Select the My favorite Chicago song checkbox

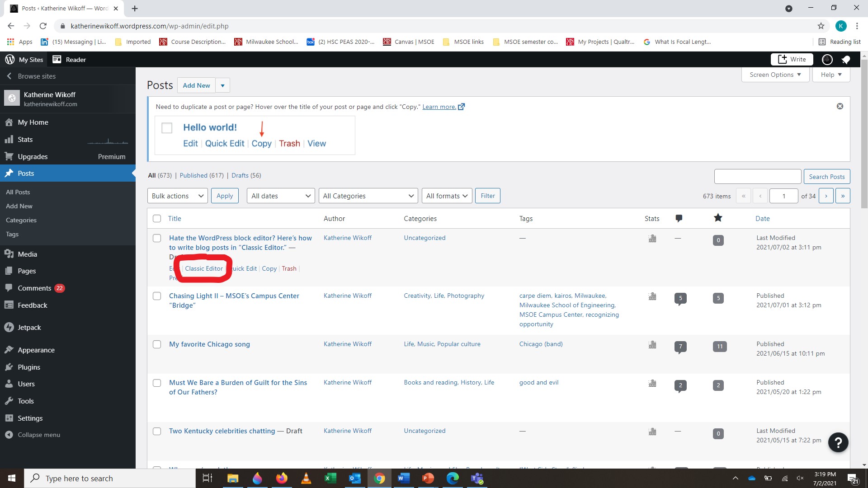[x=157, y=344]
